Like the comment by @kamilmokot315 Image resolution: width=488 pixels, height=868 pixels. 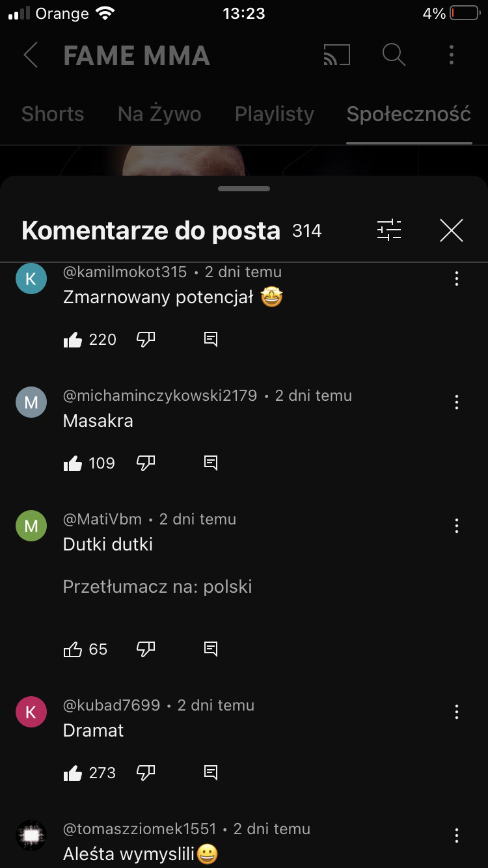point(73,339)
